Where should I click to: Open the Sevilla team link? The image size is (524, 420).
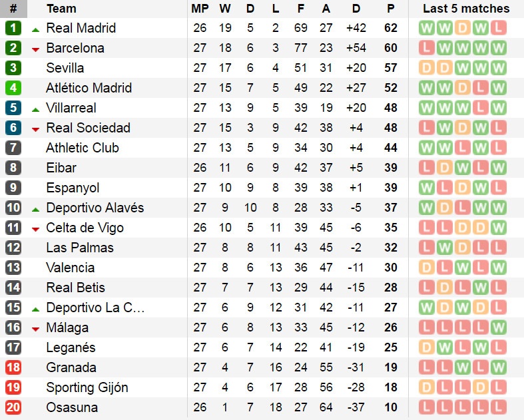pos(65,68)
